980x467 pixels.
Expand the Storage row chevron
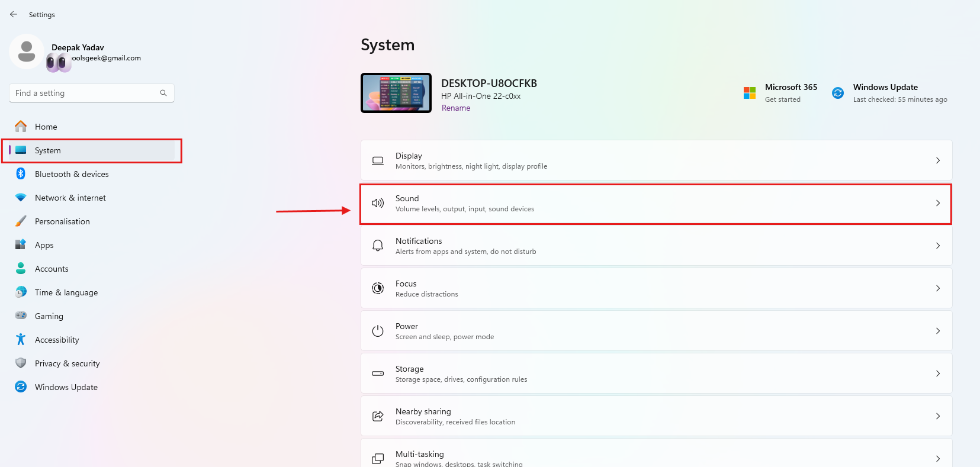tap(938, 373)
